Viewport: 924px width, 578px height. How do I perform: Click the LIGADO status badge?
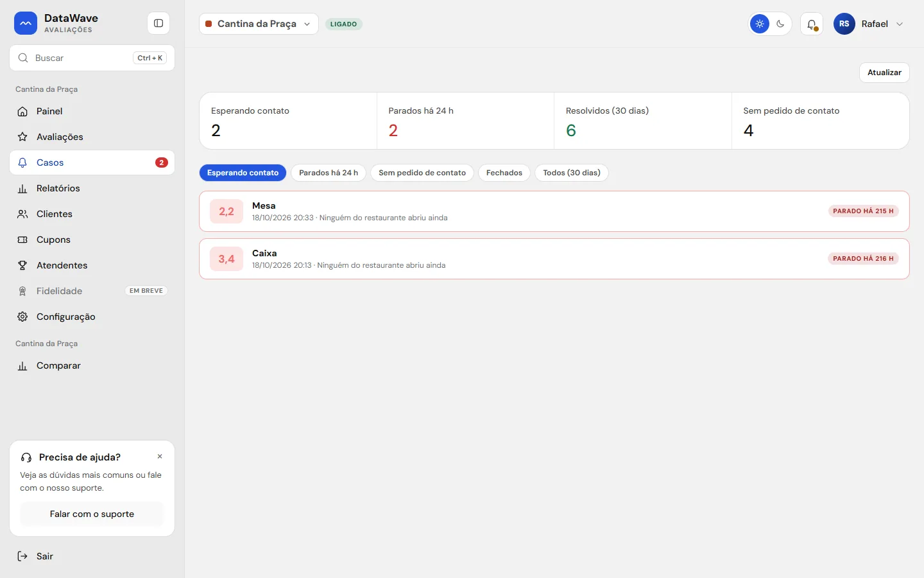pyautogui.click(x=344, y=24)
